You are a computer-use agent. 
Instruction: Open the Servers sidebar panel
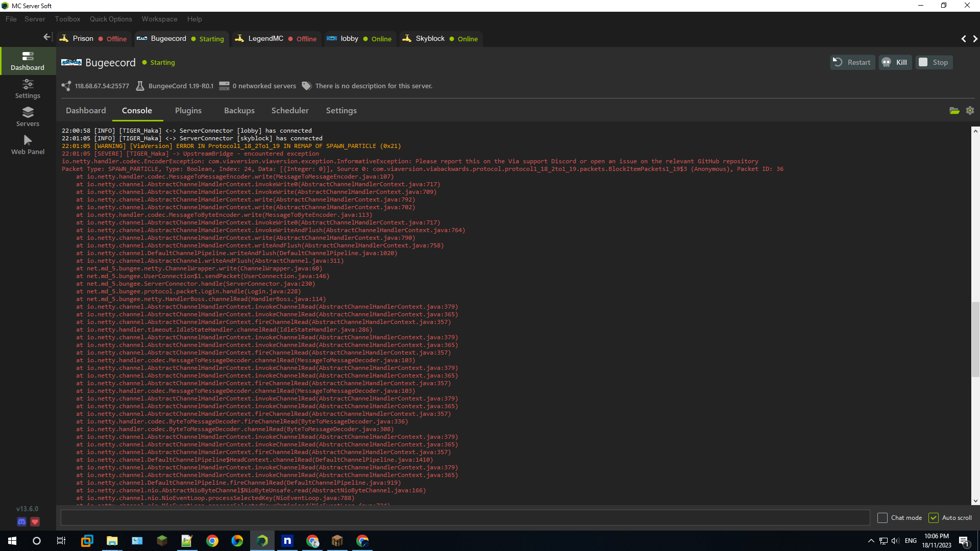pyautogui.click(x=28, y=117)
